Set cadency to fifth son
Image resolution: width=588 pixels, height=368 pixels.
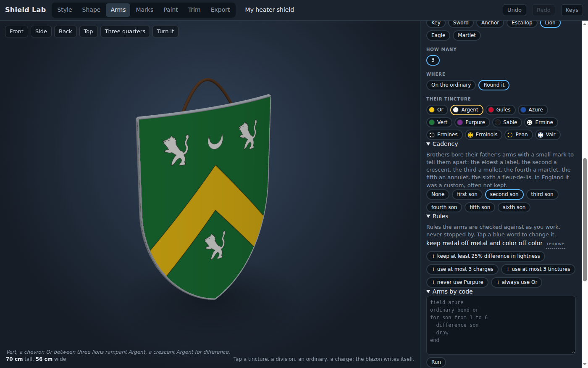[480, 207]
